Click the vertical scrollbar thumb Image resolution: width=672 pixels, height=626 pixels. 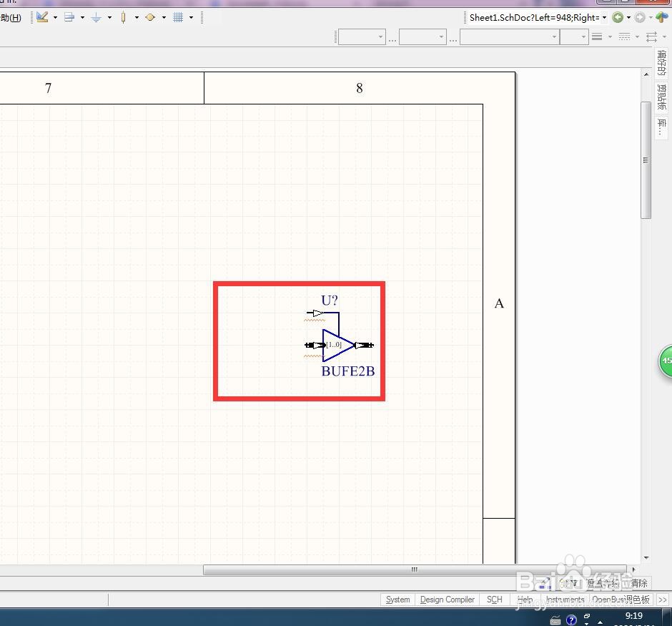pyautogui.click(x=646, y=160)
